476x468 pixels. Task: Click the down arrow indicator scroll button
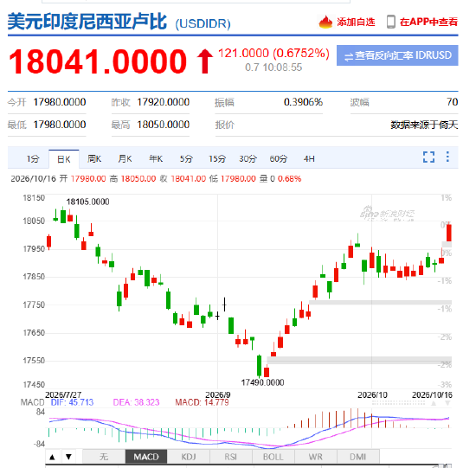click(69, 457)
